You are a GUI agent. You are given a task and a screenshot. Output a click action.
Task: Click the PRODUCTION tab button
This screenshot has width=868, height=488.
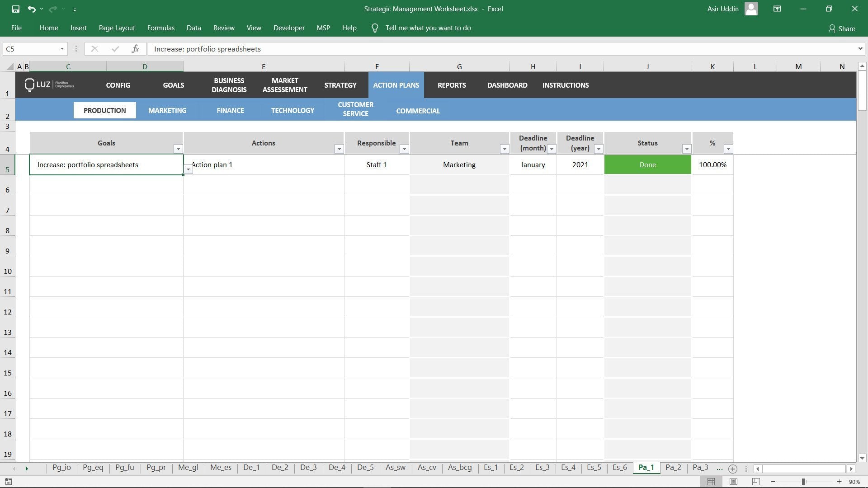point(104,110)
